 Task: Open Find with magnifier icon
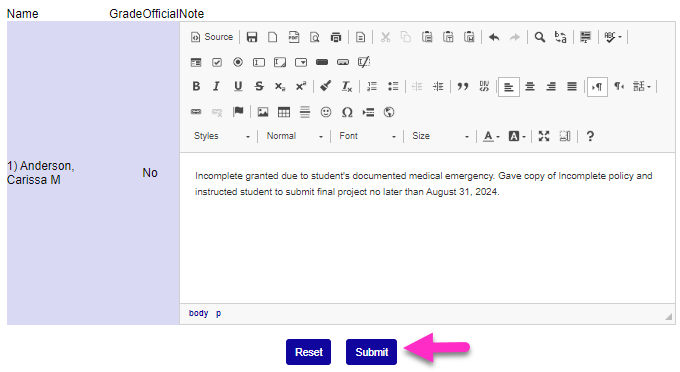pyautogui.click(x=539, y=37)
